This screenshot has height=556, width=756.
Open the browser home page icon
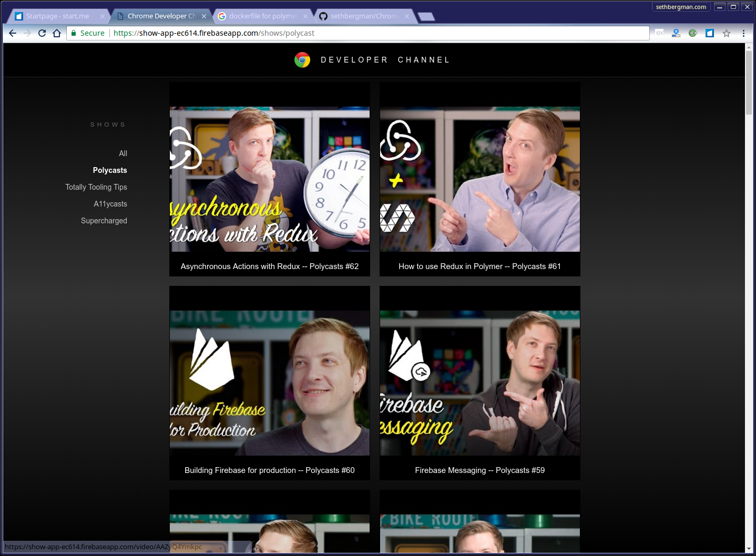point(57,33)
